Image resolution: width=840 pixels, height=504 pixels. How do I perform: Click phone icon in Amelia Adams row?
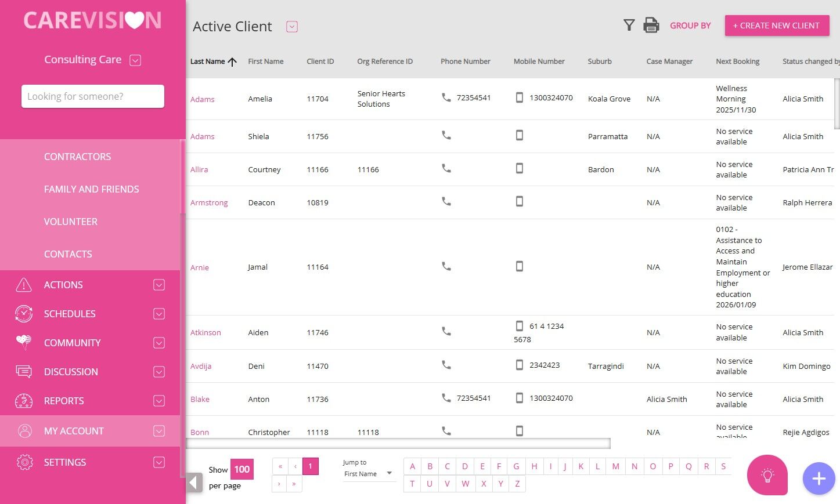[x=446, y=97]
